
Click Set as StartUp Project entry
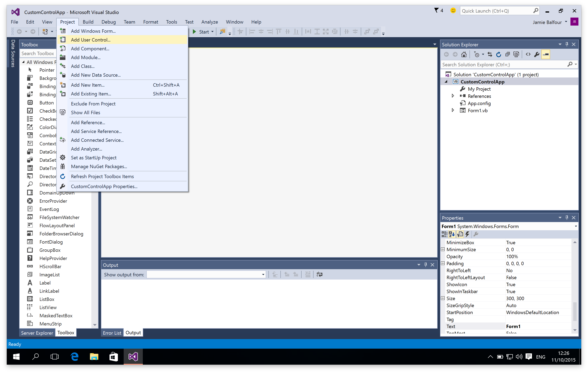point(123,157)
